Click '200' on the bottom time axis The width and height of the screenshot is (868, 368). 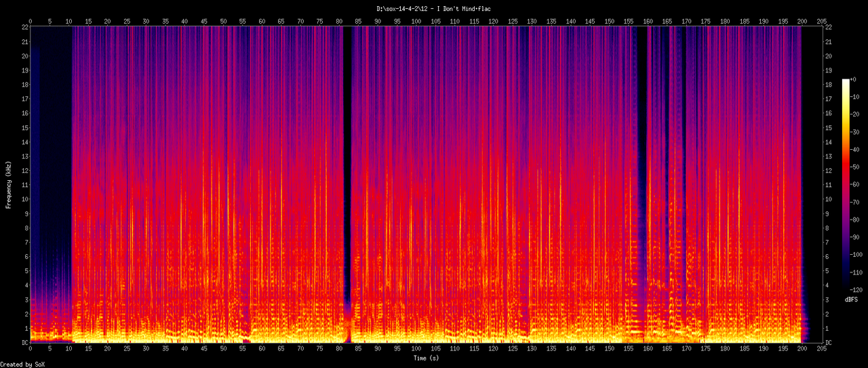coord(802,348)
